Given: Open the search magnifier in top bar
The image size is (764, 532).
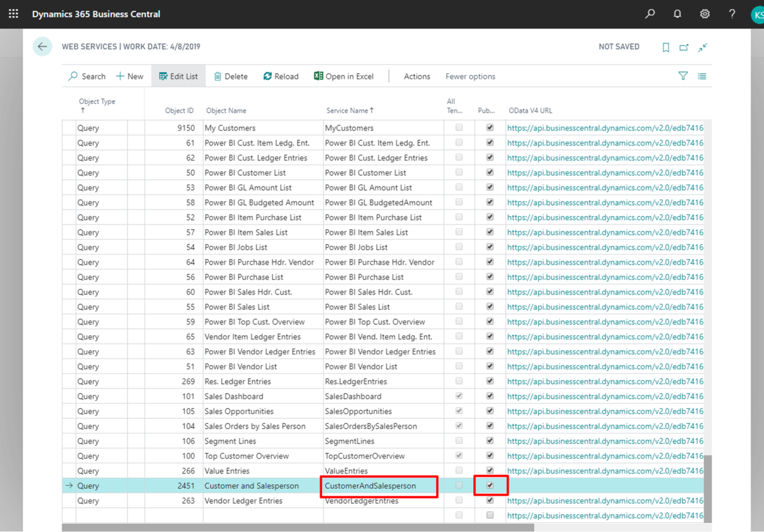Looking at the screenshot, I should tap(650, 13).
